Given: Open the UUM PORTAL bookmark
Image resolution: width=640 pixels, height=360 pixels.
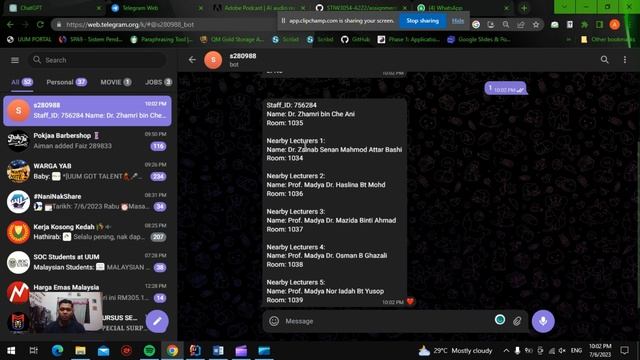Looking at the screenshot, I should pyautogui.click(x=29, y=40).
